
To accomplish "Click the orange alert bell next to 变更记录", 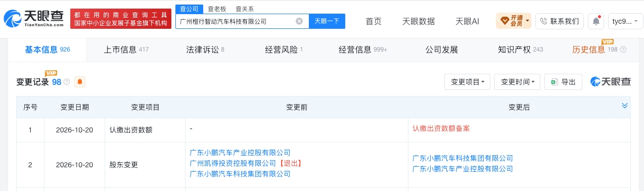I will 80,81.
